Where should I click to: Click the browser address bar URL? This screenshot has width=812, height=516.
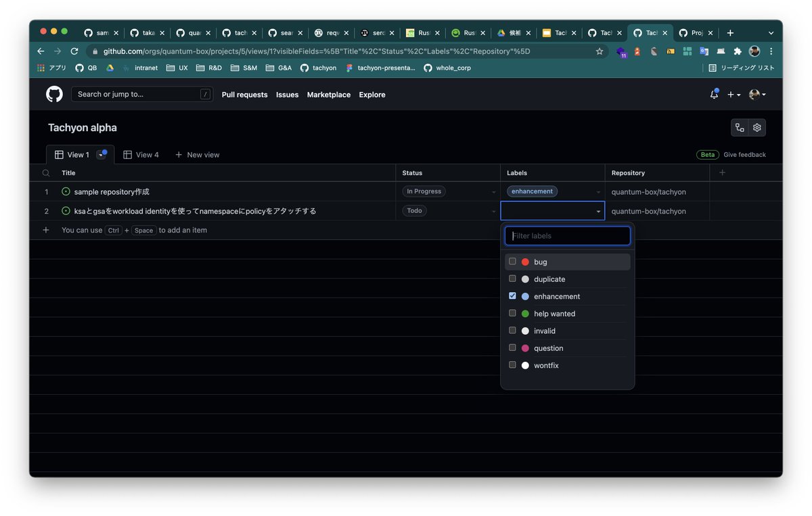click(317, 51)
